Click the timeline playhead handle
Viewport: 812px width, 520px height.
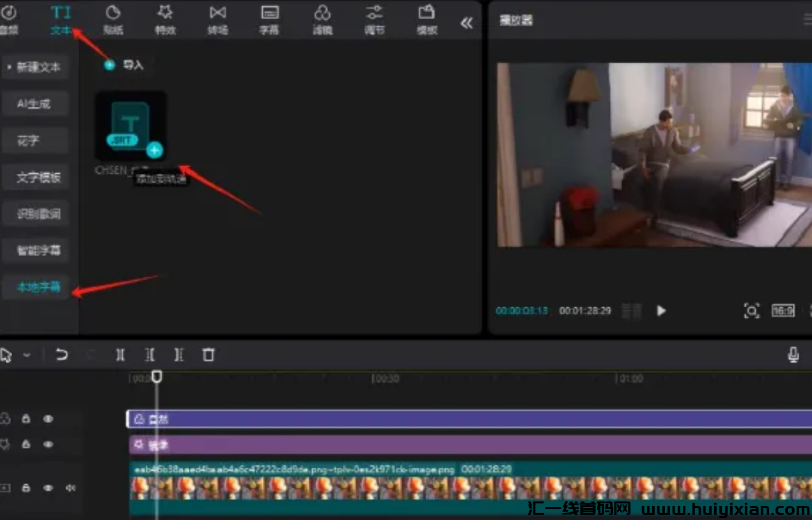click(x=157, y=377)
